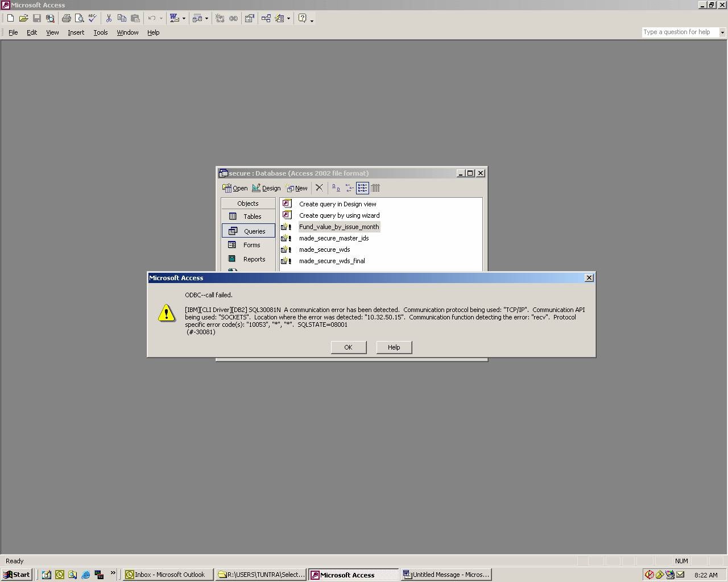Click the Windows Start button
Screen dimensions: 728x582
pos(16,575)
